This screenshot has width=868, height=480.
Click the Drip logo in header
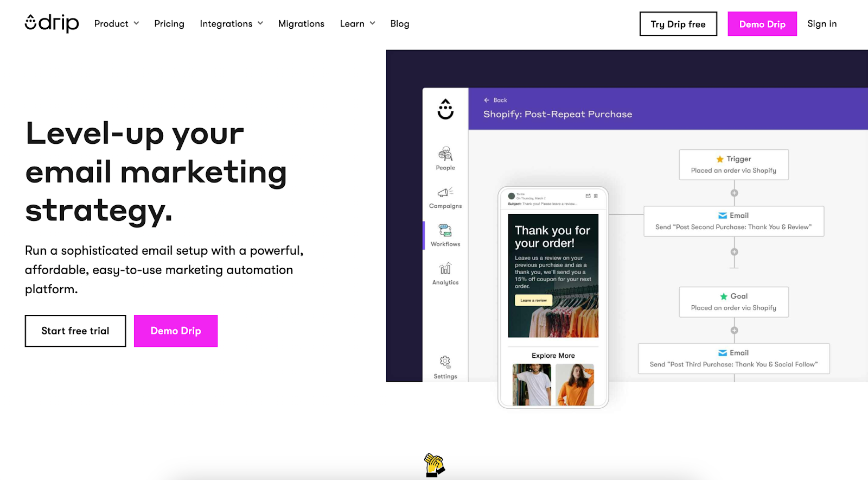(x=52, y=23)
